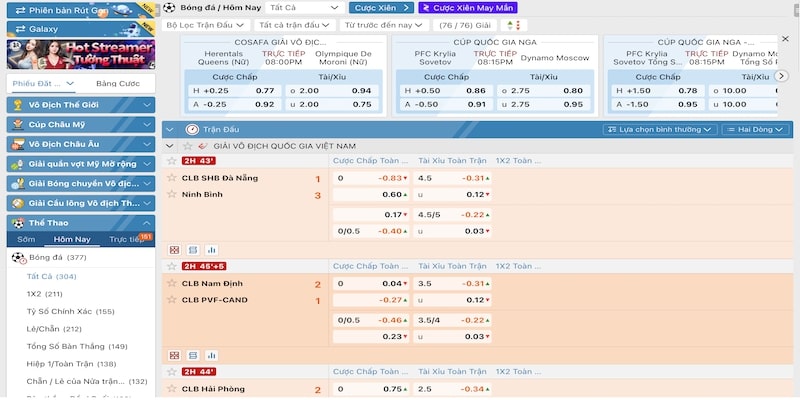Screen dimensions: 800x400
Task: Click the soccer ball icon beside Bóng đá (377)
Action: coord(18,257)
